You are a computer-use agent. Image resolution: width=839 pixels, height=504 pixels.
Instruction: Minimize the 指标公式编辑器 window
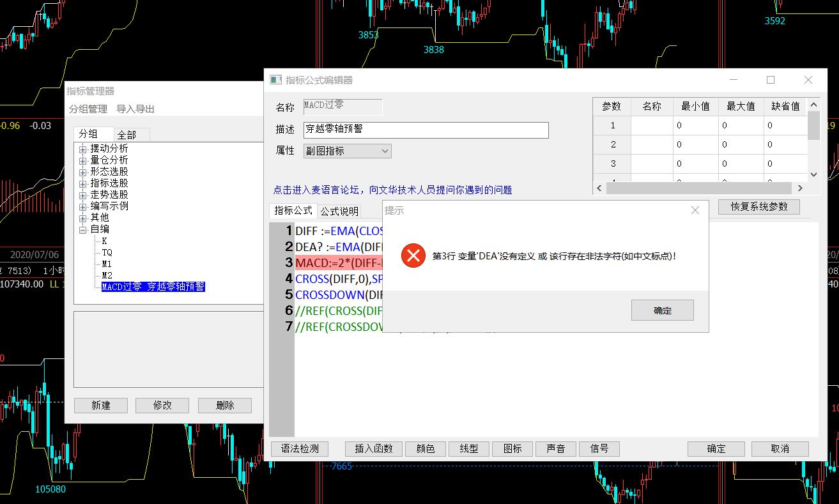[x=734, y=80]
